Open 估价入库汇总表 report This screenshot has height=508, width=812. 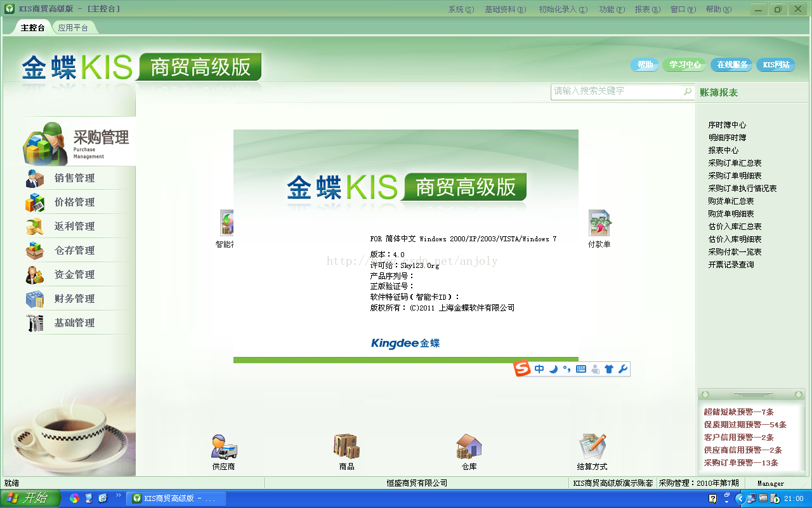click(x=735, y=227)
